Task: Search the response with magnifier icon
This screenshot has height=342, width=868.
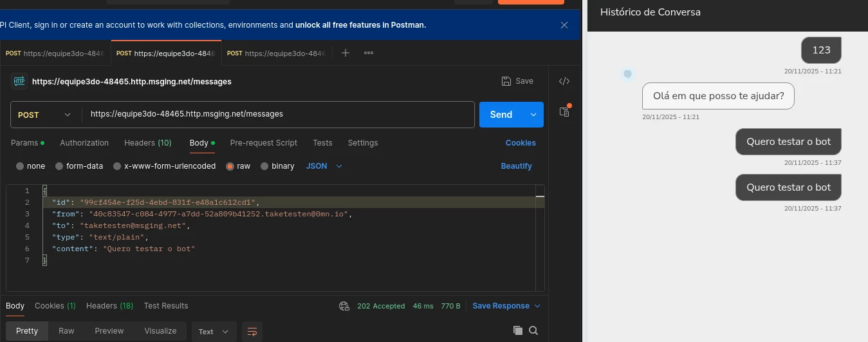Action: click(533, 330)
